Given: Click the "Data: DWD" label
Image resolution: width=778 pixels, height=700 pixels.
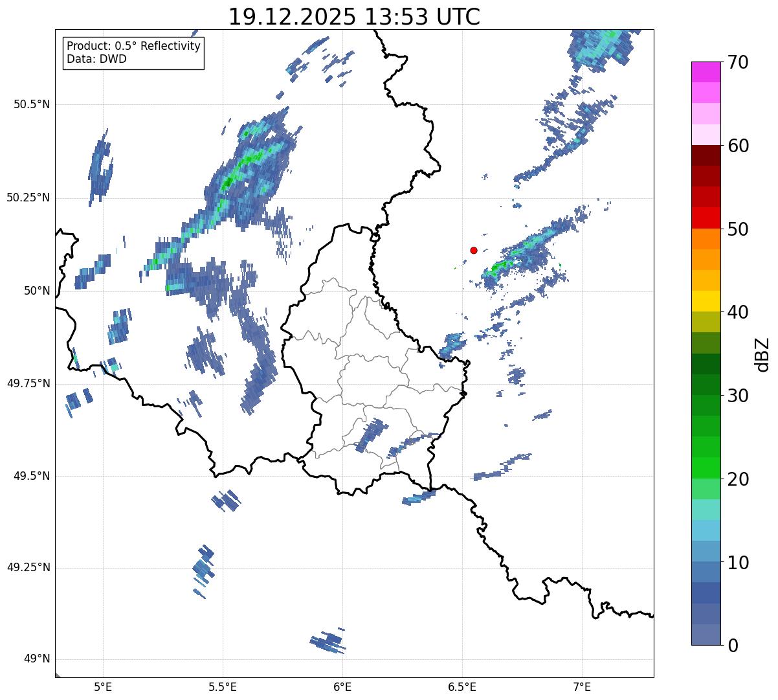Looking at the screenshot, I should pyautogui.click(x=96, y=60).
